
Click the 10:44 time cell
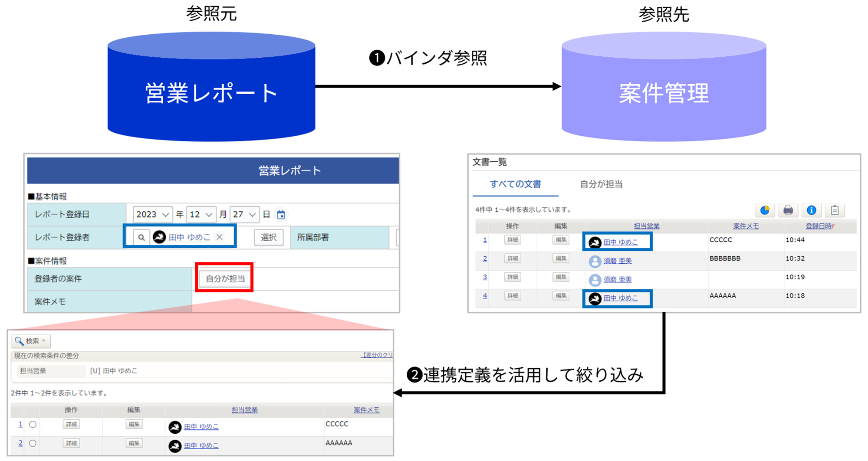pos(795,240)
